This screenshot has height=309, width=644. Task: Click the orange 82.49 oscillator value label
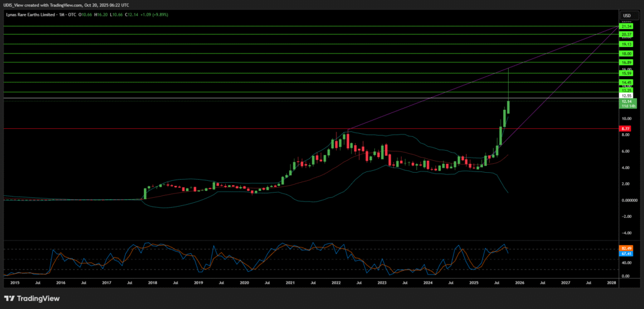point(626,249)
